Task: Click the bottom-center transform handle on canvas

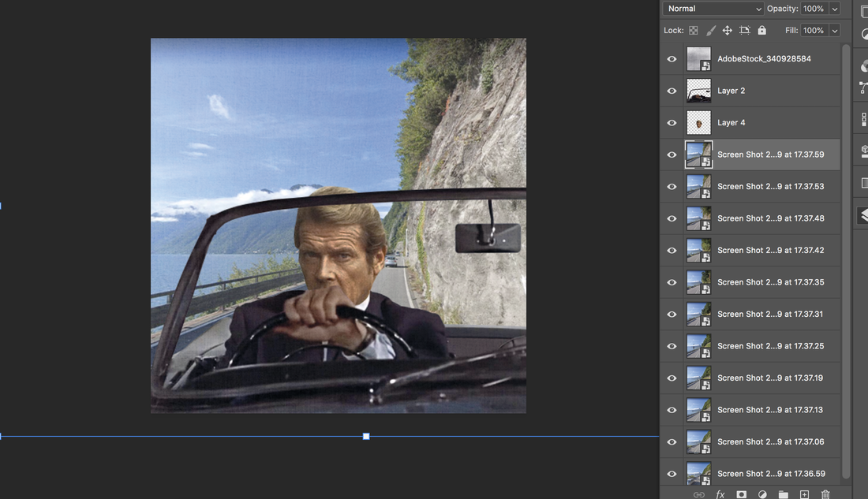Action: 366,437
